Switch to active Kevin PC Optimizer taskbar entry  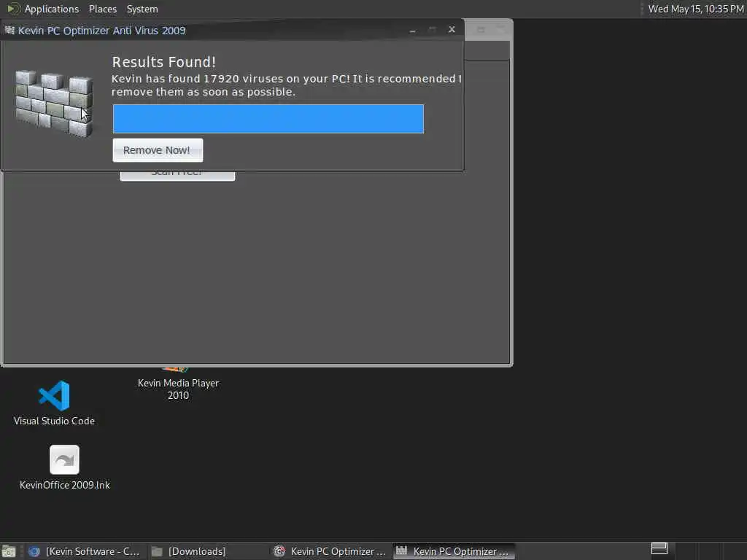tap(454, 551)
